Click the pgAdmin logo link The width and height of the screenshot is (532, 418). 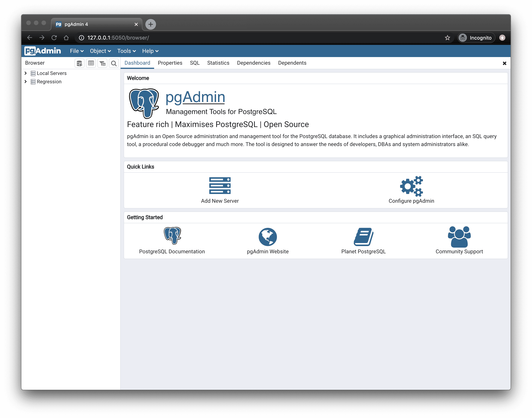coord(43,51)
